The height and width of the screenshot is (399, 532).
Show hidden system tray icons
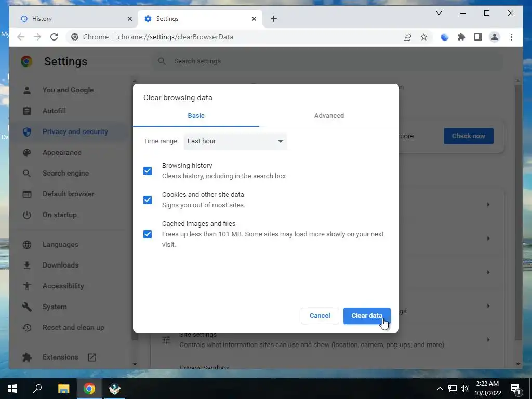pos(440,389)
